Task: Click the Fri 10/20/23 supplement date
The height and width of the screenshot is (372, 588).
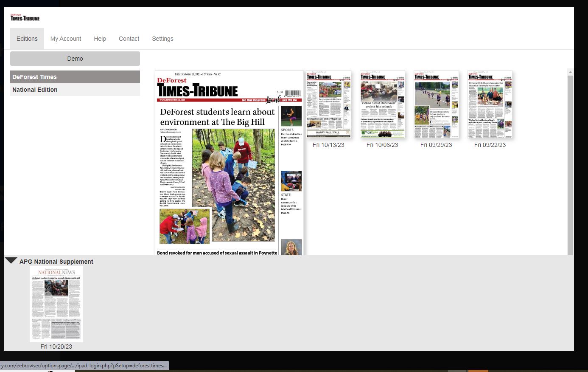Action: [x=56, y=347]
